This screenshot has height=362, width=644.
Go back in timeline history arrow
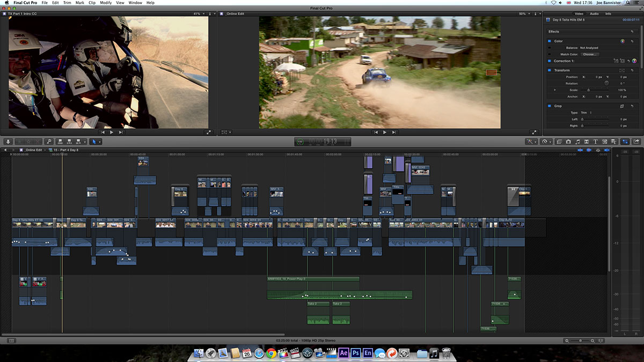tap(5, 150)
